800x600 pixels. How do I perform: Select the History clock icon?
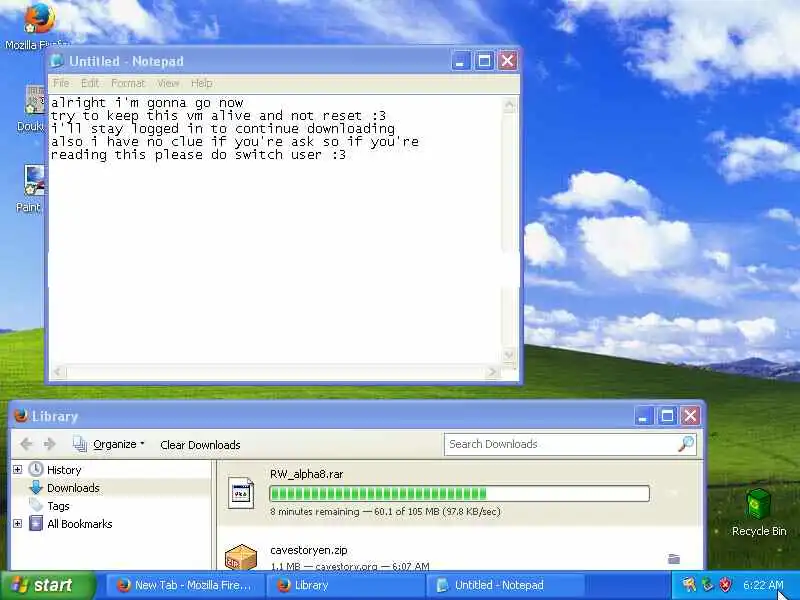click(x=36, y=469)
